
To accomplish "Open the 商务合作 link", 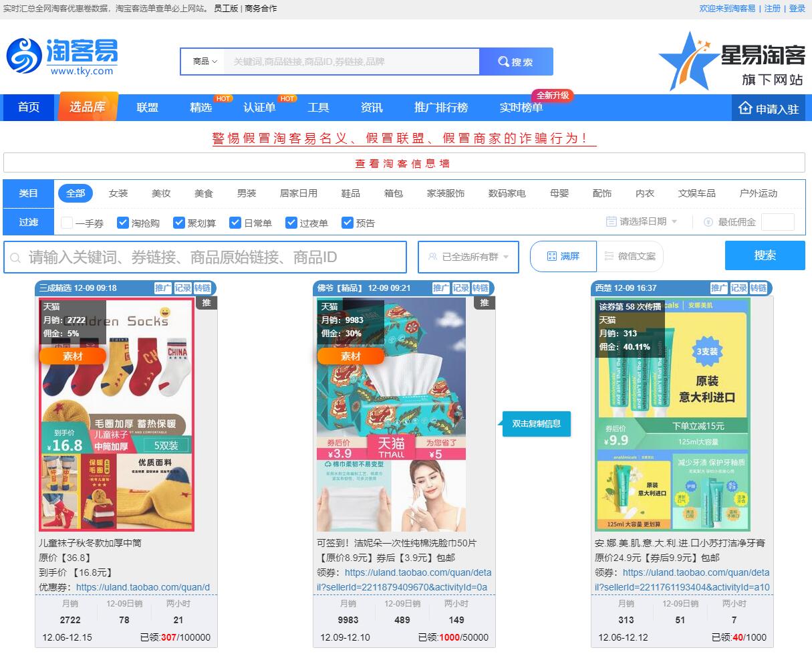I will coord(261,9).
